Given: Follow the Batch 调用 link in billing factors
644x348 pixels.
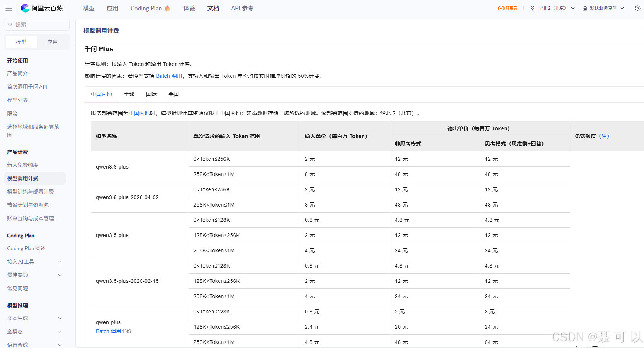Looking at the screenshot, I should [169, 76].
